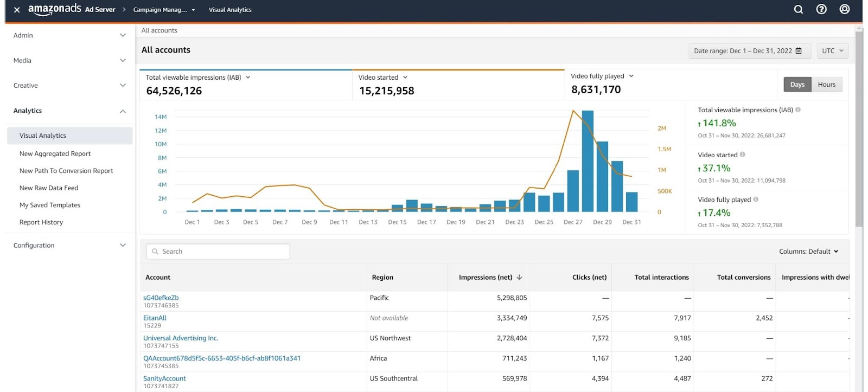Open the Video started metric dropdown
Viewport: 868px width, 392px height.
tap(405, 78)
